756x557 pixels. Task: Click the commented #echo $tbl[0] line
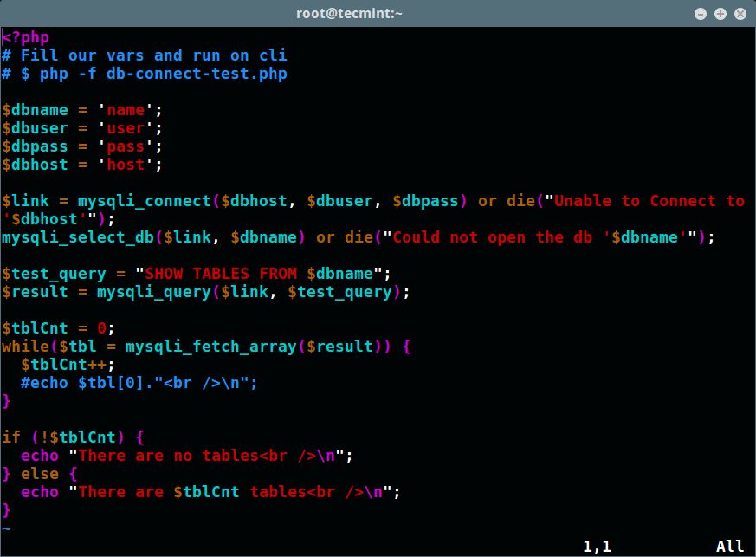(x=139, y=383)
